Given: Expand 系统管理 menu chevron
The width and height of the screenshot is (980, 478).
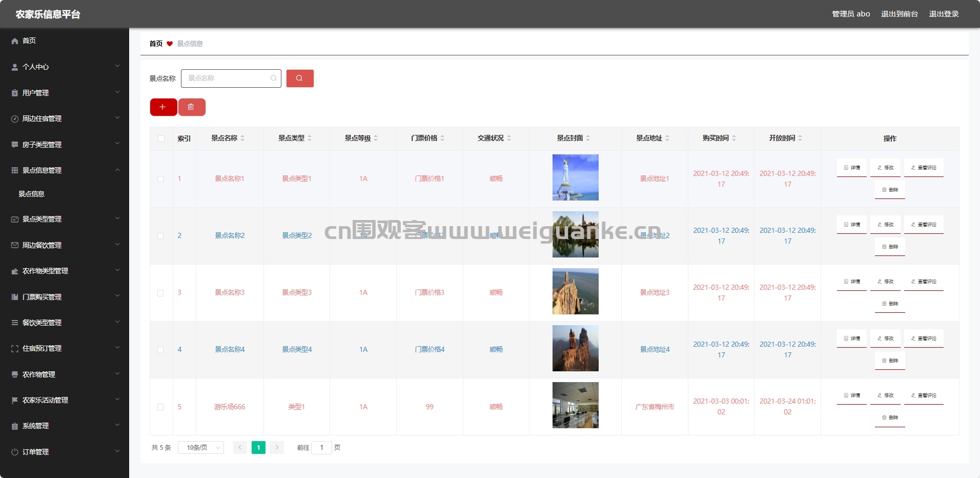Looking at the screenshot, I should click(117, 425).
